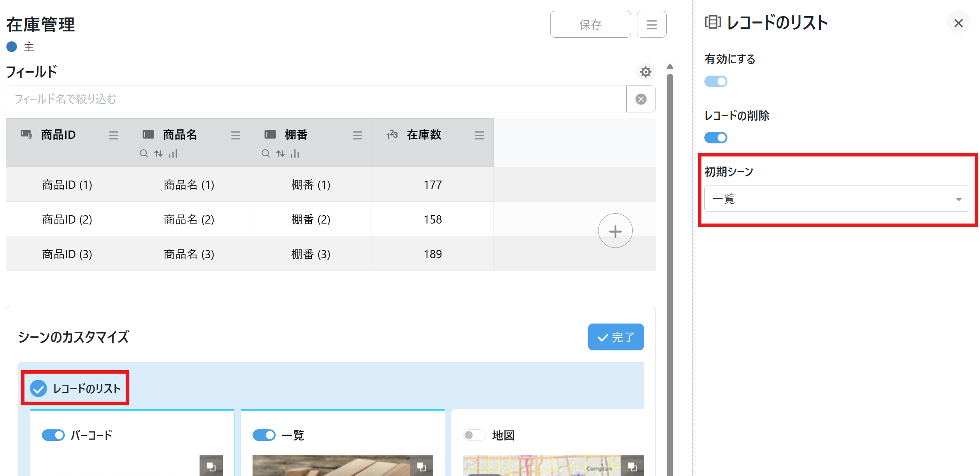980x476 pixels.
Task: Click the 保存 button
Action: tap(590, 25)
